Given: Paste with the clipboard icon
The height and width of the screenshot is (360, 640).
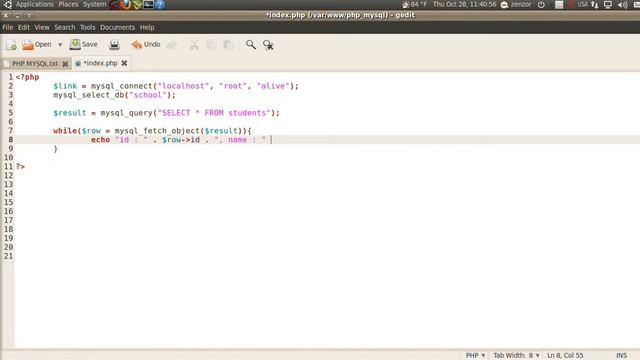Looking at the screenshot, I should tap(228, 45).
